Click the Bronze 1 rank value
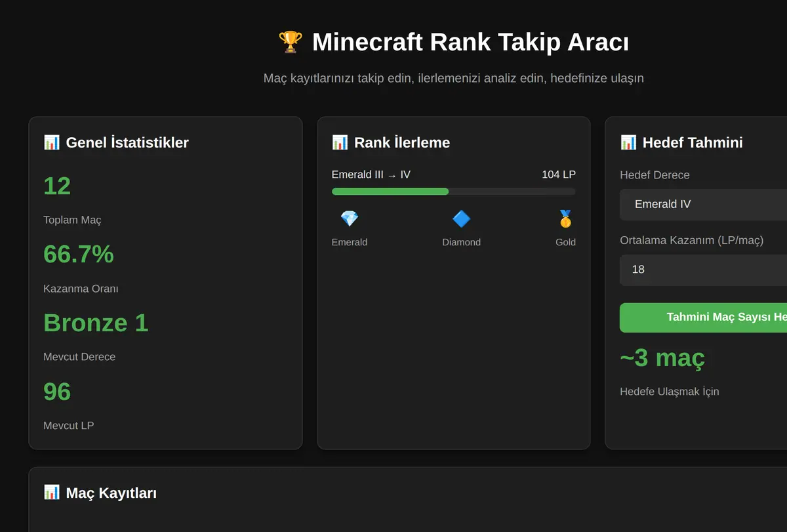The height and width of the screenshot is (532, 787). click(96, 323)
